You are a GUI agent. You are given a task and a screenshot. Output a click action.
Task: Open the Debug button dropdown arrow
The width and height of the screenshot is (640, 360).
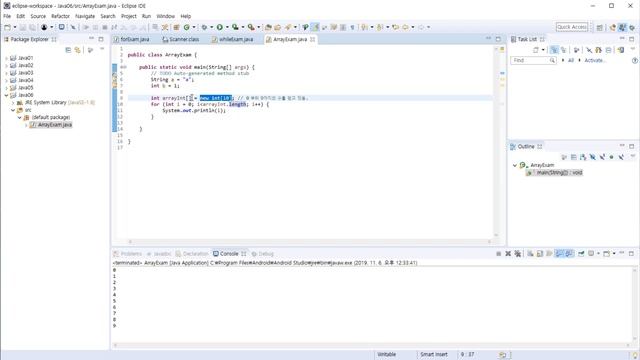pos(211,27)
